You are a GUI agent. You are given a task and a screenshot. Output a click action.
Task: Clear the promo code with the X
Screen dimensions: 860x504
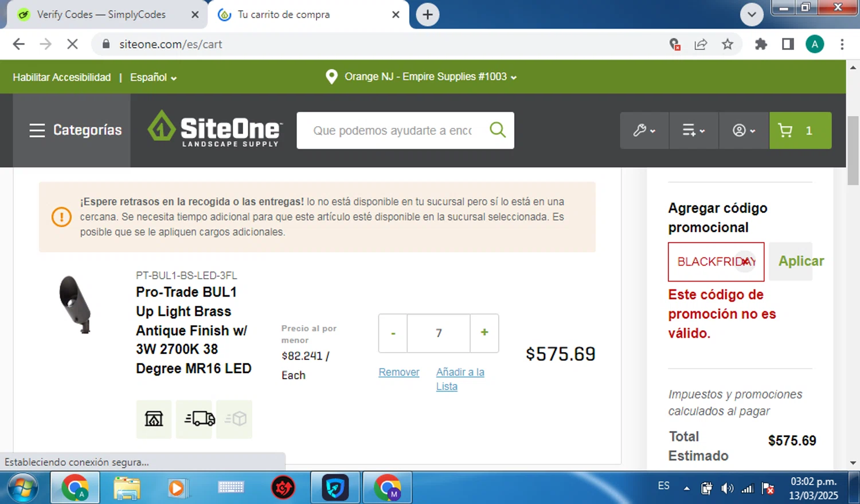[745, 261]
